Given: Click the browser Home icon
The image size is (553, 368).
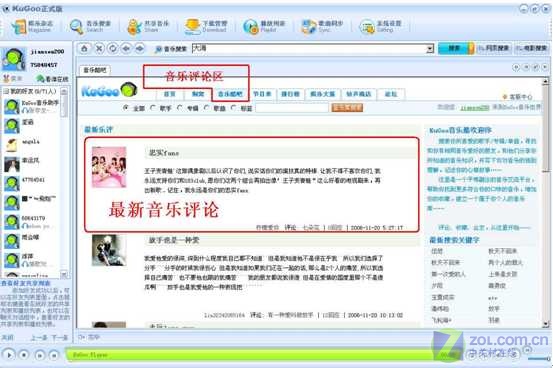Looking at the screenshot, I should pos(84,48).
